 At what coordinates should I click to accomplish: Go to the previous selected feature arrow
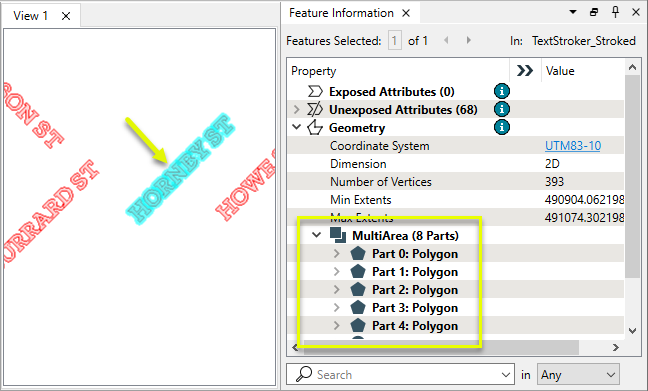[446, 41]
